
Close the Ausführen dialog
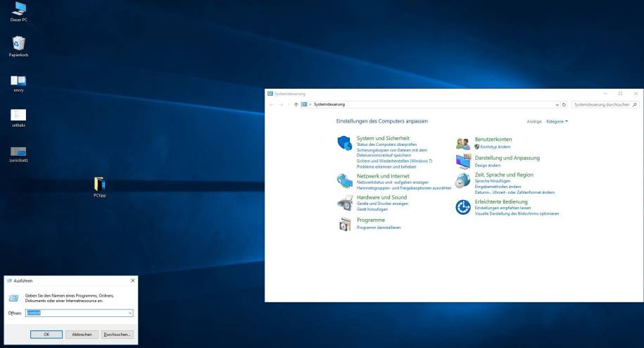(132, 280)
